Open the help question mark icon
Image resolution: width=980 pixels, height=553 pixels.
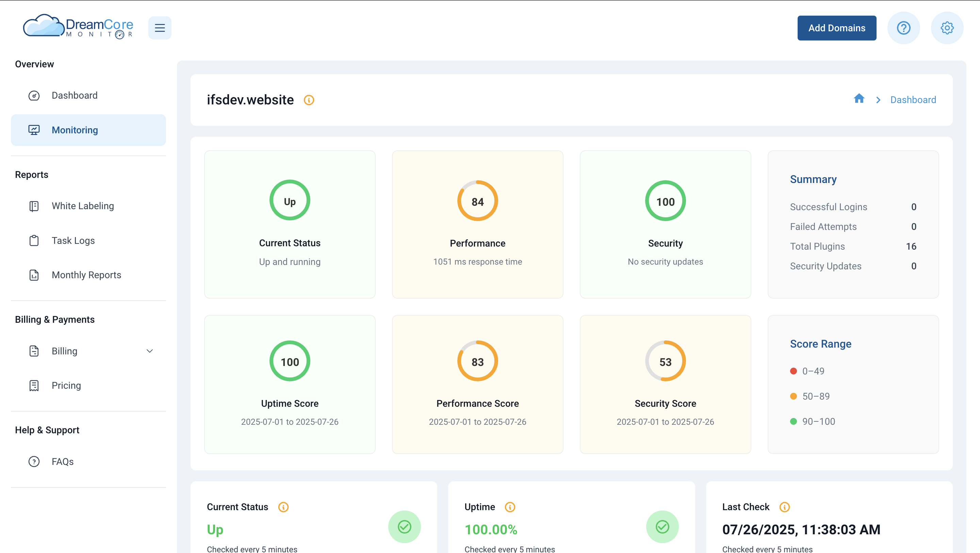(x=903, y=28)
